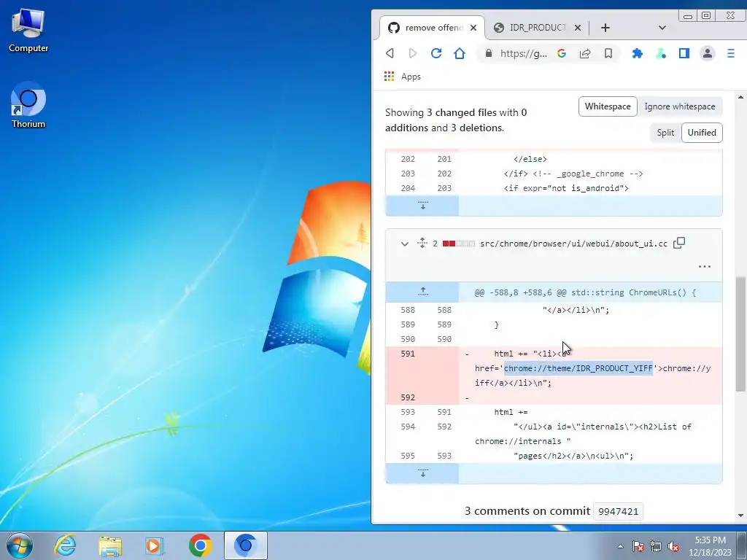Click the deleted line number 592

(408, 397)
